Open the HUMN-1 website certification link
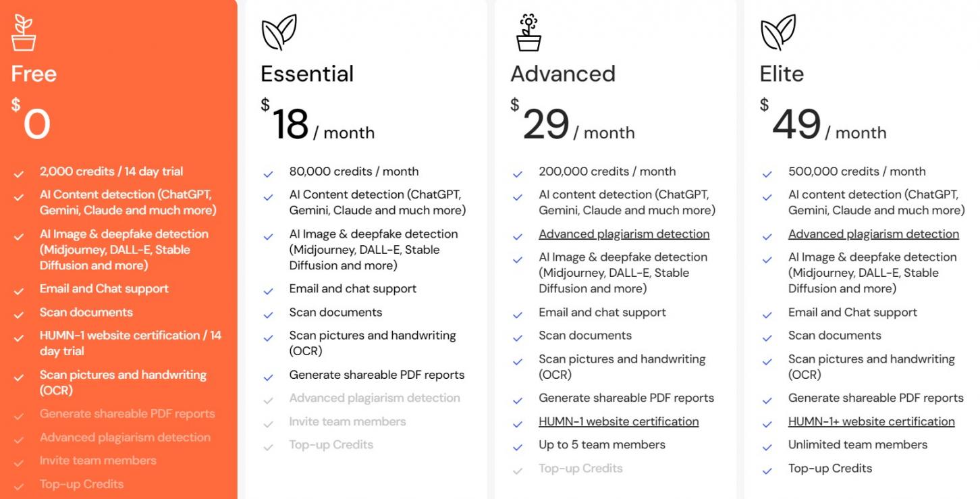 tap(618, 421)
